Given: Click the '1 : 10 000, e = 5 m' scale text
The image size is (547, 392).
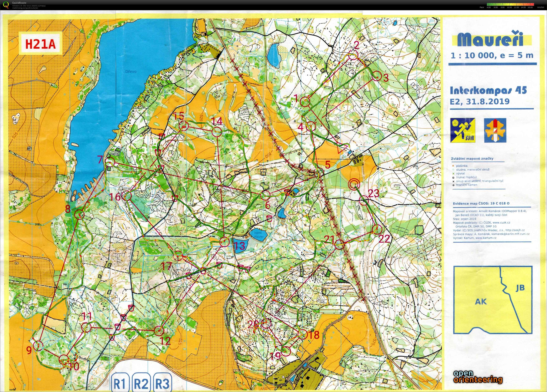Looking at the screenshot, I should [x=492, y=55].
